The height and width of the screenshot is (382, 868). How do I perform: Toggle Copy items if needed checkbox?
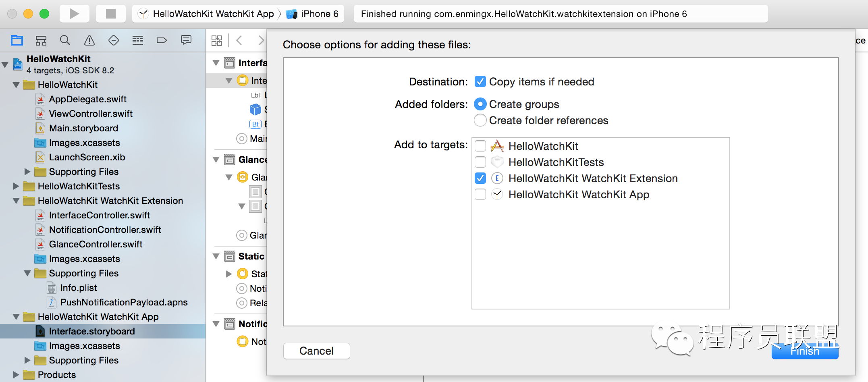[480, 82]
